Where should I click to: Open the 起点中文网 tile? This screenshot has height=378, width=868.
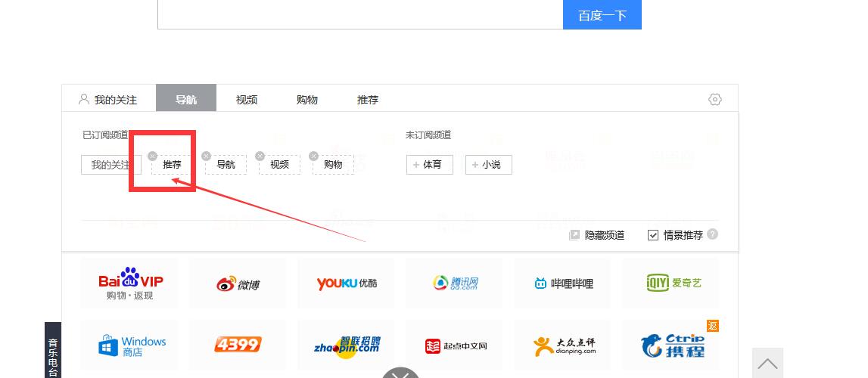pos(455,345)
